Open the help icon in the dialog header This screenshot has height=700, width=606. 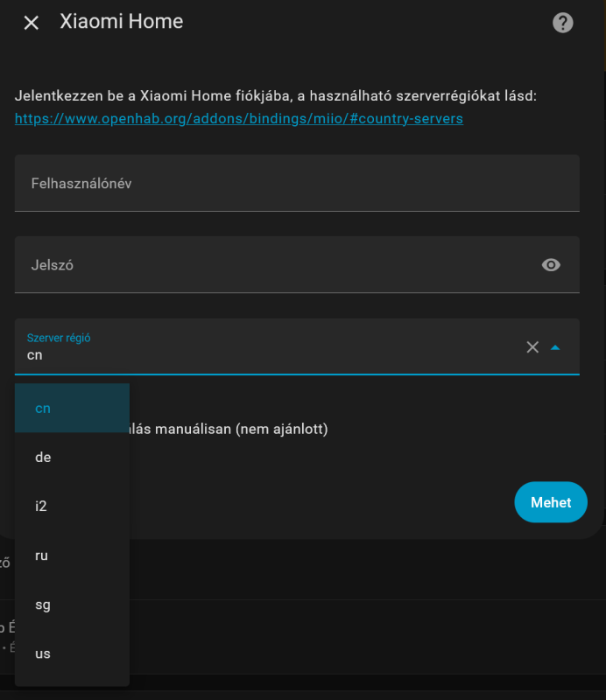tap(563, 23)
